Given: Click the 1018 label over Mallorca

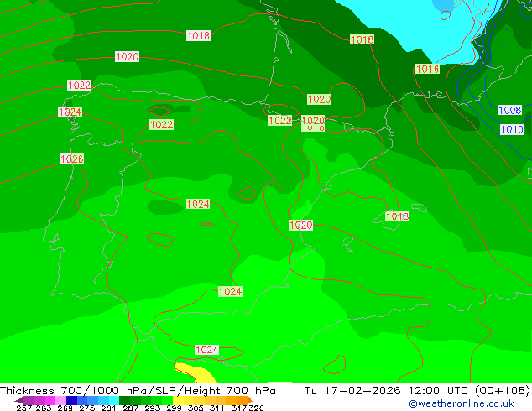Looking at the screenshot, I should tap(397, 216).
